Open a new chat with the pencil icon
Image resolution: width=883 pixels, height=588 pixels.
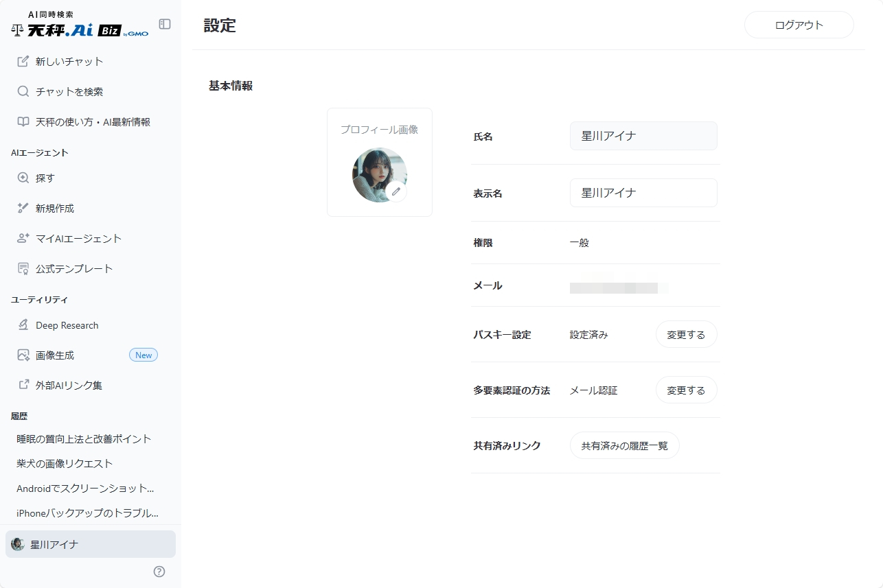24,61
